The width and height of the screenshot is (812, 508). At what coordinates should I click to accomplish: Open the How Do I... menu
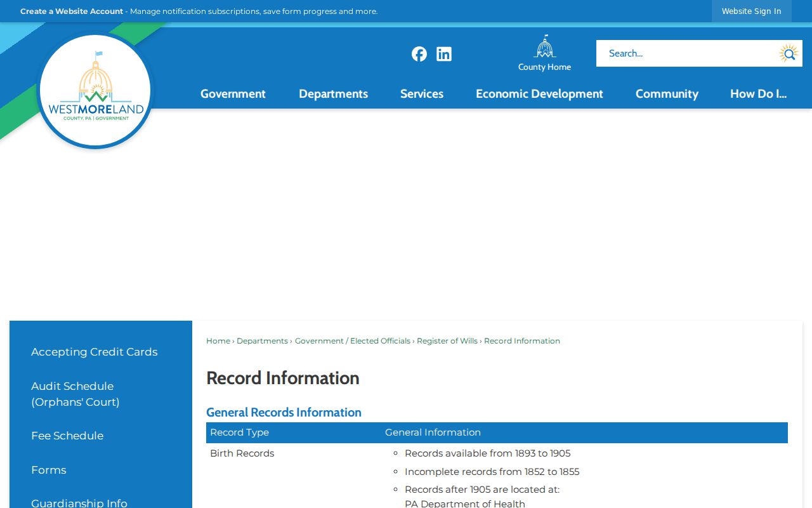[758, 94]
